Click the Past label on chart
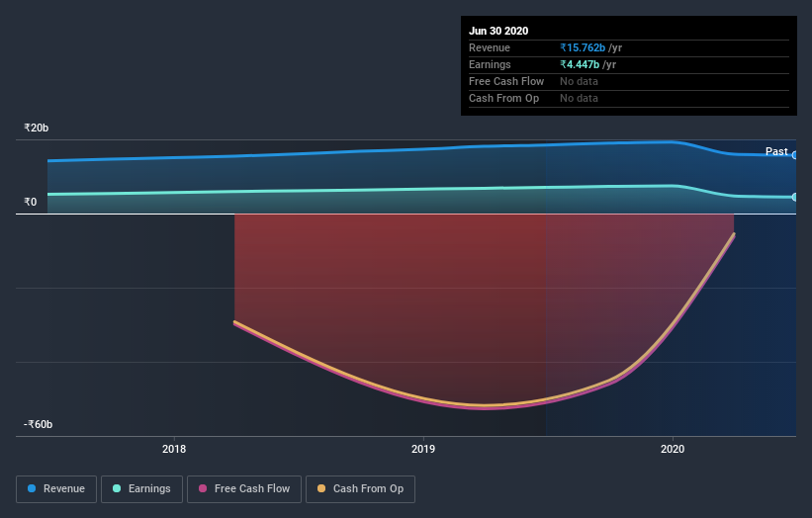 pos(776,151)
